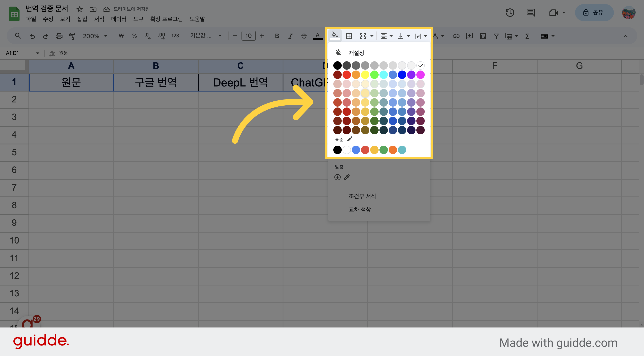This screenshot has height=356, width=644.
Task: Open the 서식 menu
Action: [99, 19]
